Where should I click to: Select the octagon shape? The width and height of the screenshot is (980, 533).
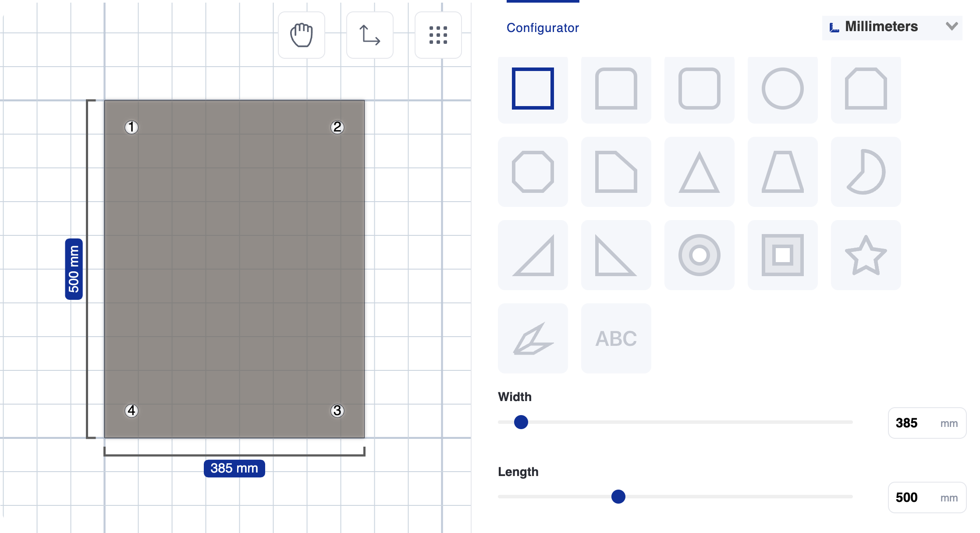pos(533,172)
